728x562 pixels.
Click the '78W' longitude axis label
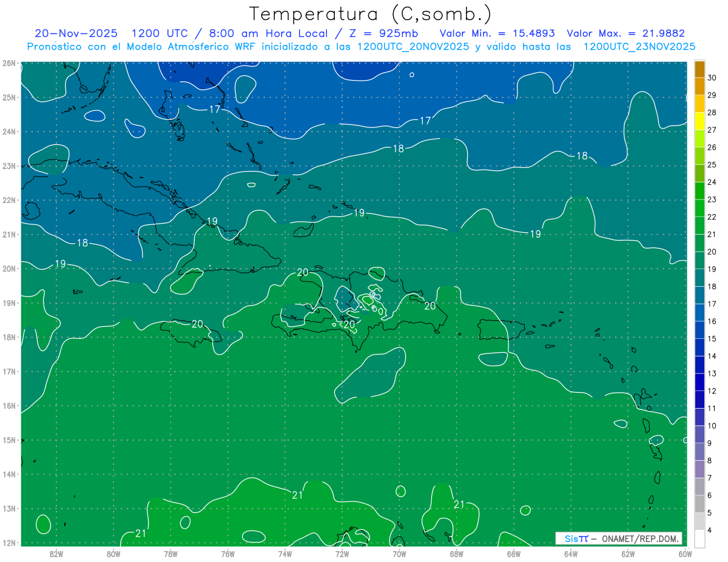pos(170,553)
